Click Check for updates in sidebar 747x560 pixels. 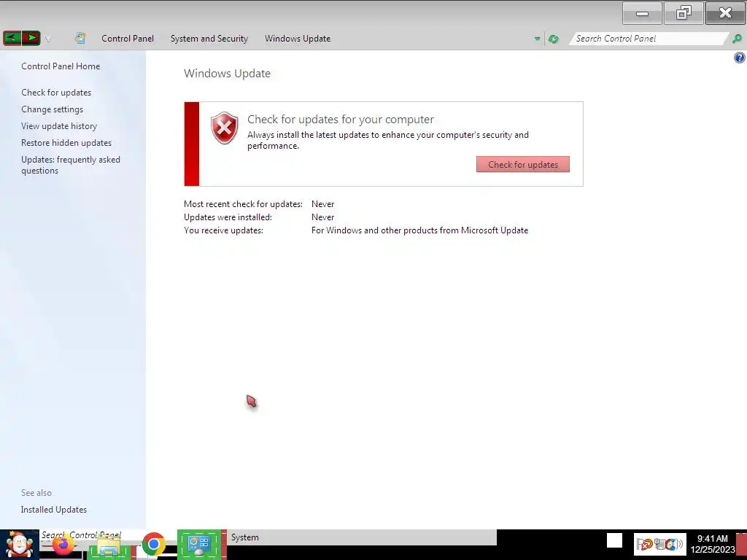point(56,93)
